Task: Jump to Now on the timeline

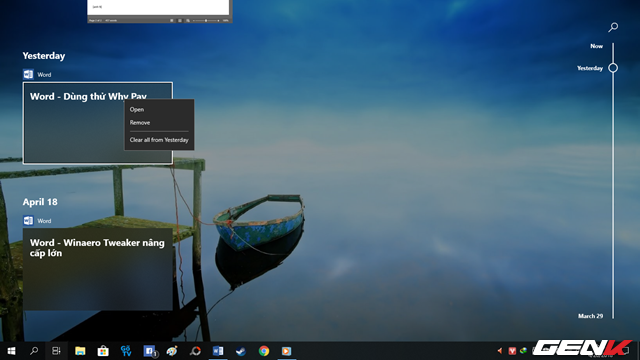Action: tap(596, 46)
